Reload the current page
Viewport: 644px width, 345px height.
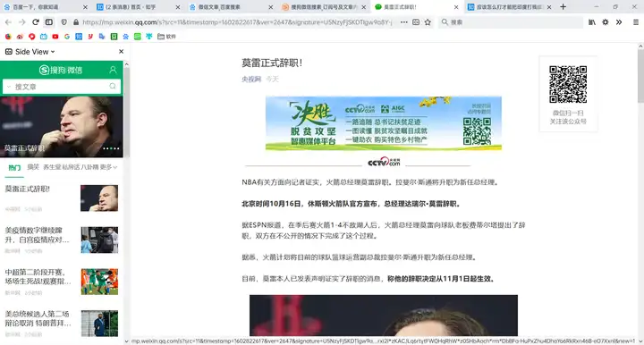click(x=36, y=22)
